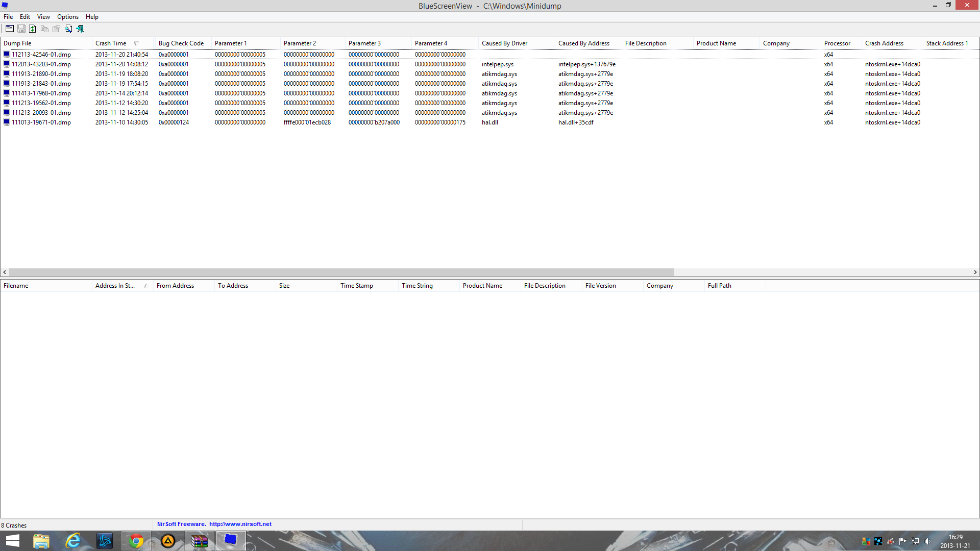Click the 0x00000124 bug check code
The width and height of the screenshot is (980, 551).
pyautogui.click(x=174, y=122)
